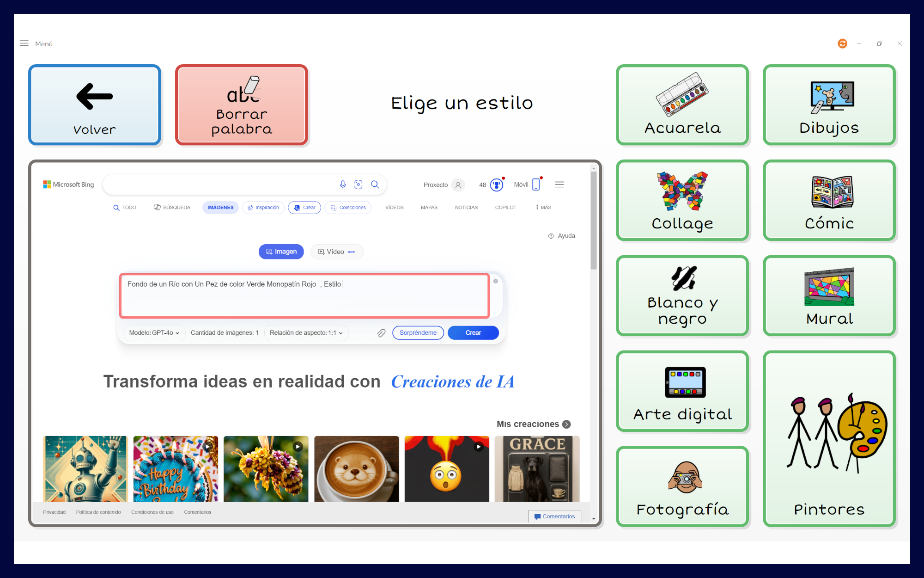Screen dimensions: 924x578
Task: Switch to the VÍDEOS tab
Action: coord(394,207)
